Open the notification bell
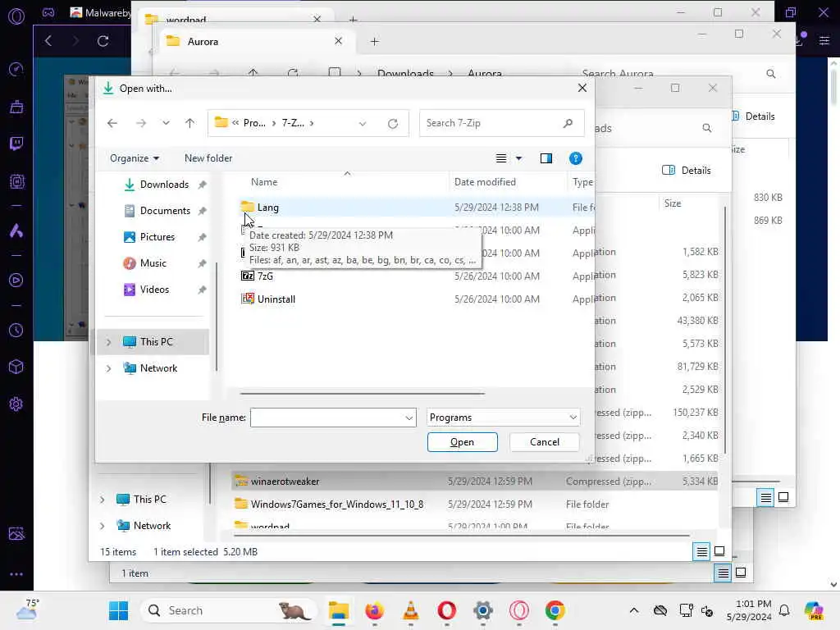Image resolution: width=840 pixels, height=630 pixels. point(784,610)
